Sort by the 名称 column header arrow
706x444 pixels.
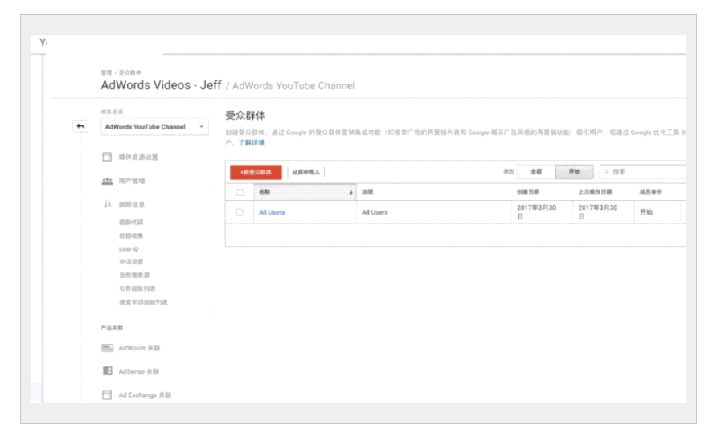tap(351, 191)
